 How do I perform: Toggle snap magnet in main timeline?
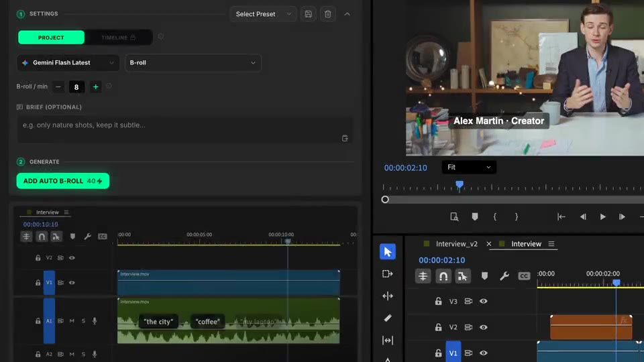(443, 276)
